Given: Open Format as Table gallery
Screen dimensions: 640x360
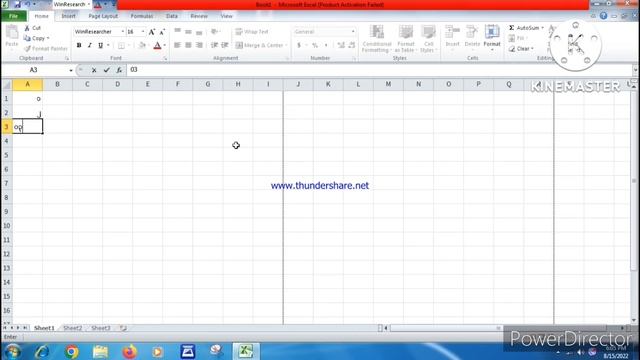Looking at the screenshot, I should tap(405, 39).
